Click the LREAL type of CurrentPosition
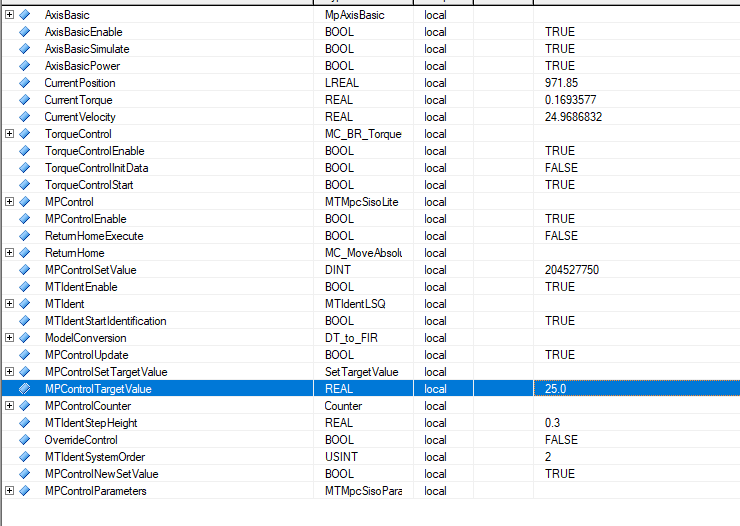Image resolution: width=740 pixels, height=526 pixels. click(342, 83)
